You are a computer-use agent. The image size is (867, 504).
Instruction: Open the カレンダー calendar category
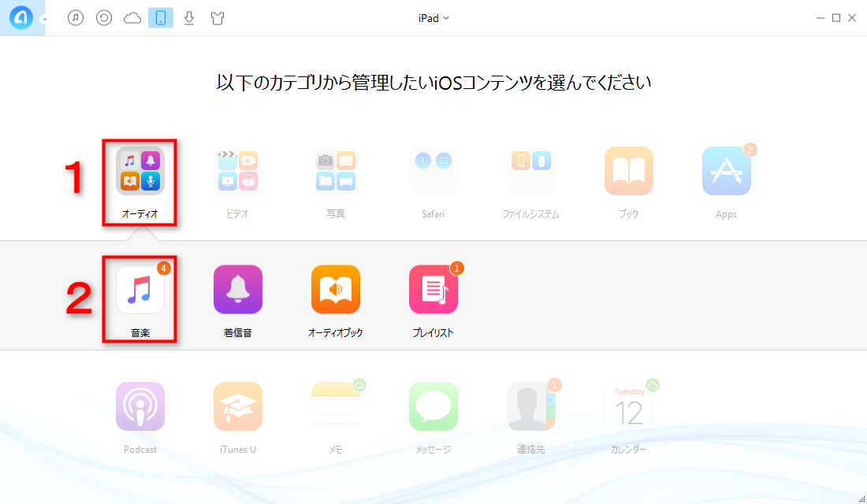629,406
